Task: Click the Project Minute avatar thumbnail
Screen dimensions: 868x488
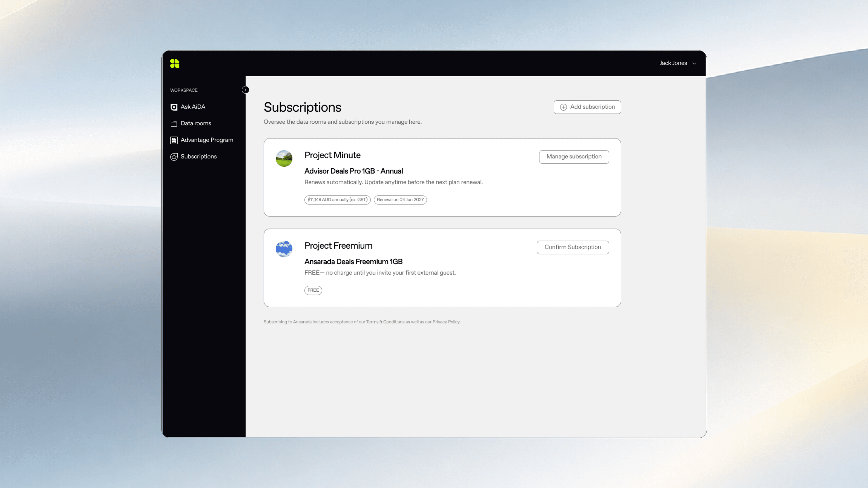Action: click(x=284, y=158)
